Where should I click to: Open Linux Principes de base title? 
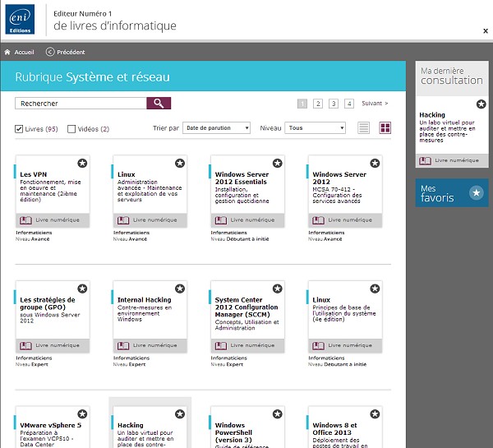[x=321, y=300]
